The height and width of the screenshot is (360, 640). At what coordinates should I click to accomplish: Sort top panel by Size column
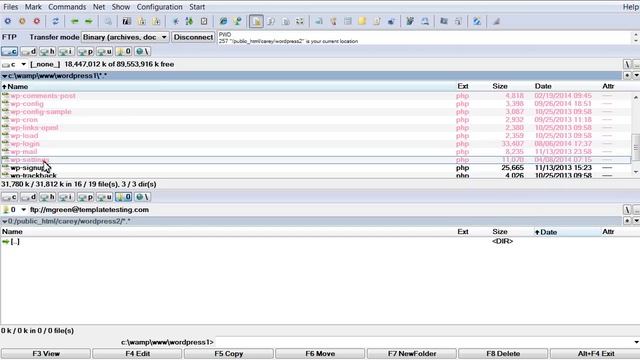coord(500,86)
